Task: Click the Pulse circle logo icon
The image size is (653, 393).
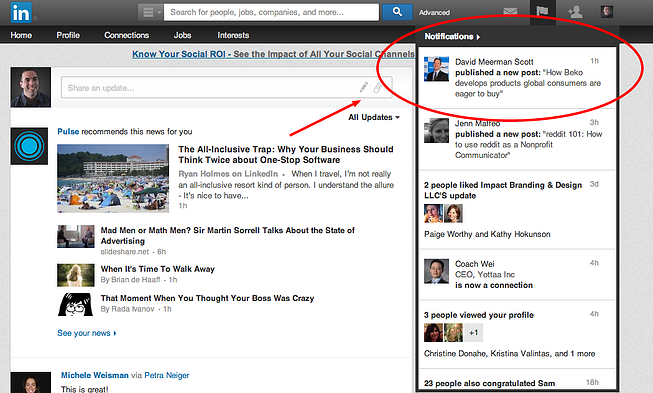Action: [x=29, y=147]
